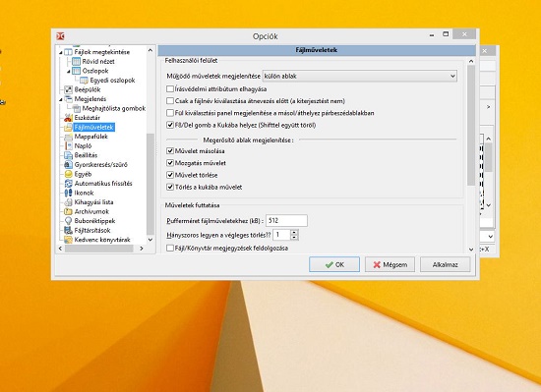541x392 pixels.
Task: Uncheck F8/Del gomb a Kukába helyez
Action: pyautogui.click(x=170, y=125)
